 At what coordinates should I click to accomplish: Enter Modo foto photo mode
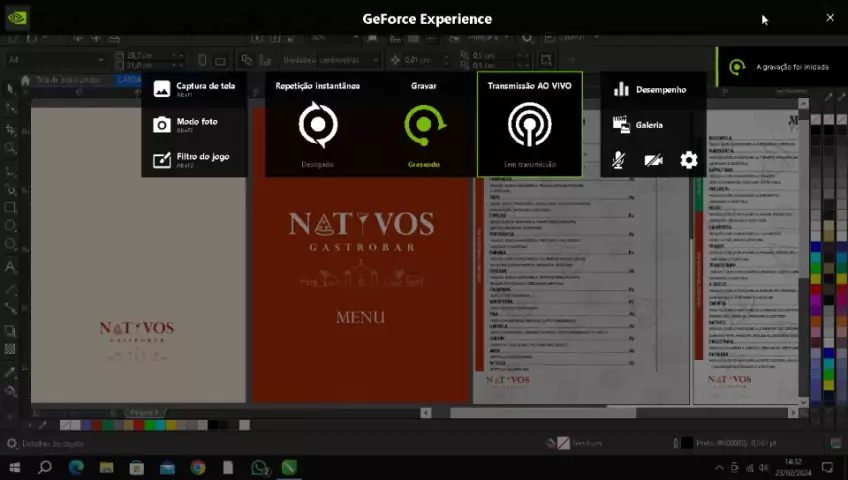(194, 124)
